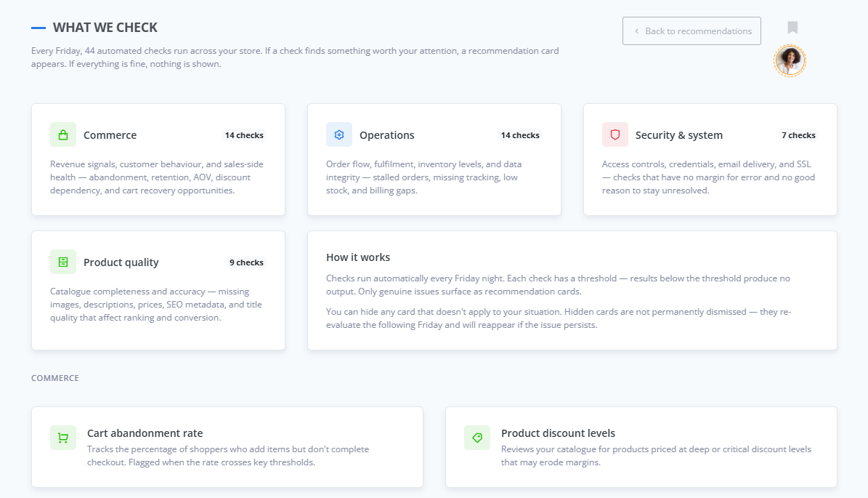868x498 pixels.
Task: Click the Security description about access controls
Action: [709, 177]
